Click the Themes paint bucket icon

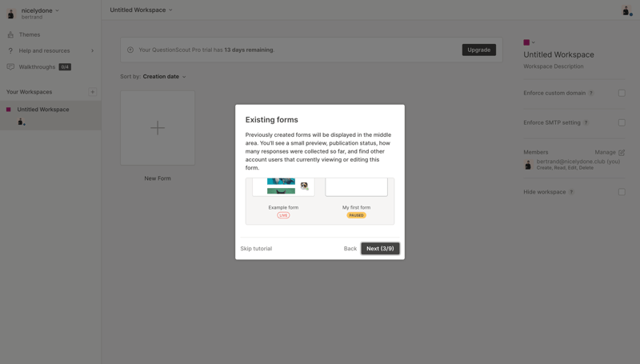coord(10,34)
